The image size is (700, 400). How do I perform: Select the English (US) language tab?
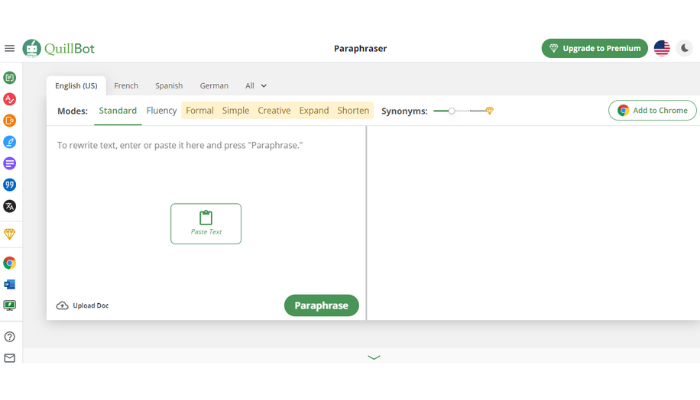[76, 86]
